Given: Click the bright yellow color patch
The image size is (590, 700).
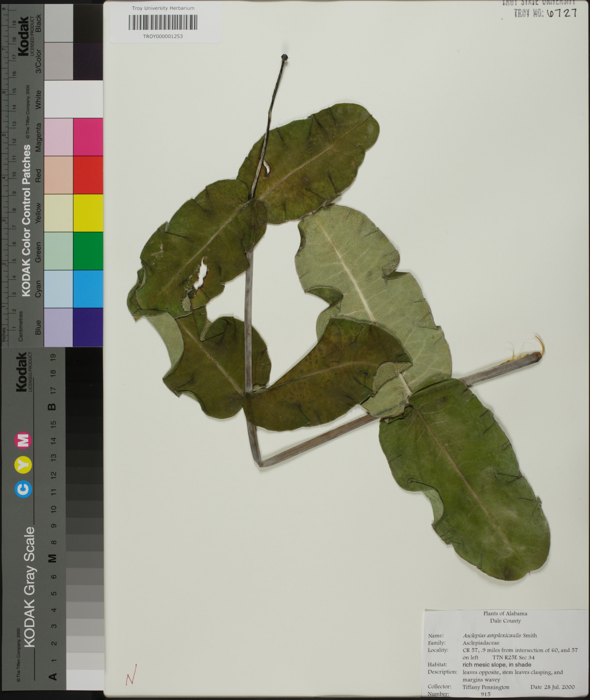Looking at the screenshot, I should pos(88,213).
